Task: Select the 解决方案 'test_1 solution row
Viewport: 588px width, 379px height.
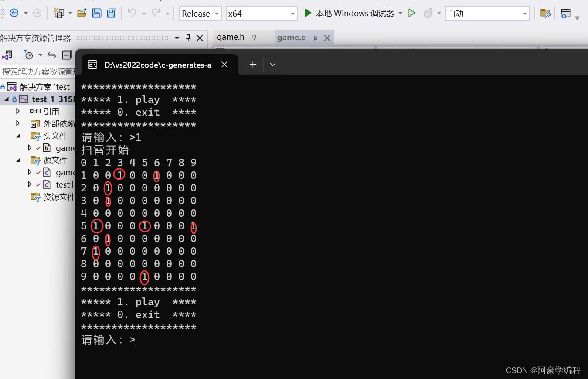Action: tap(38, 87)
